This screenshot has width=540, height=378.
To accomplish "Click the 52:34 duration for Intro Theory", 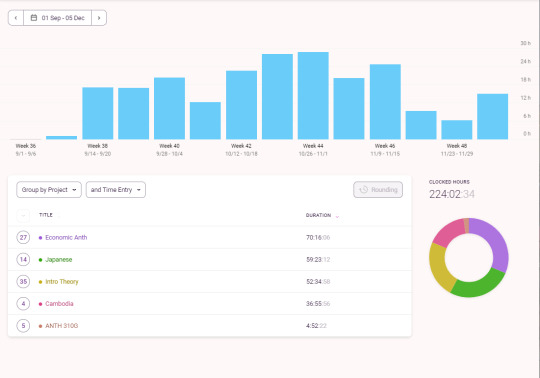I will click(x=318, y=282).
